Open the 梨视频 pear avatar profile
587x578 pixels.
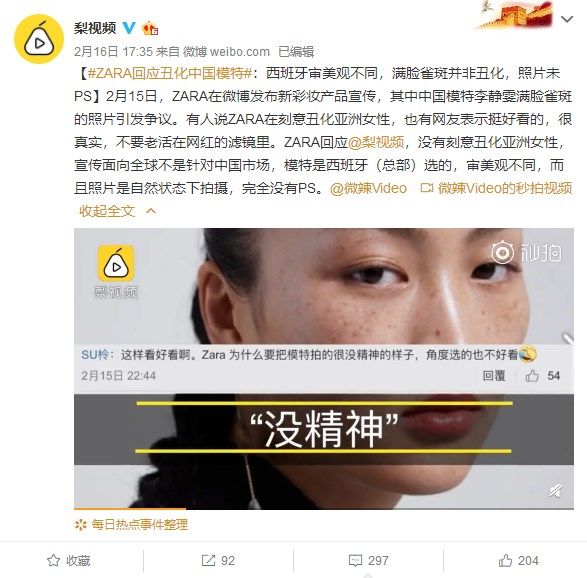click(x=39, y=39)
